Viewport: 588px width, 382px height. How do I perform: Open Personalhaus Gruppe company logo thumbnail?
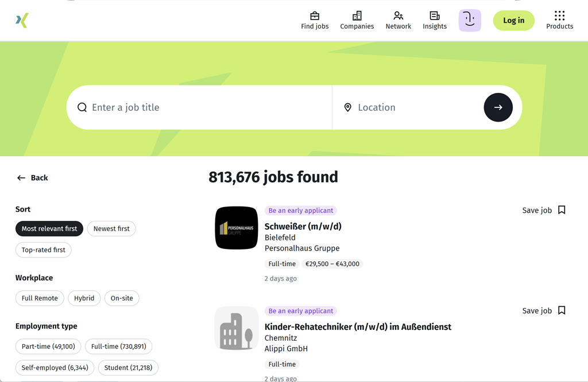point(237,228)
